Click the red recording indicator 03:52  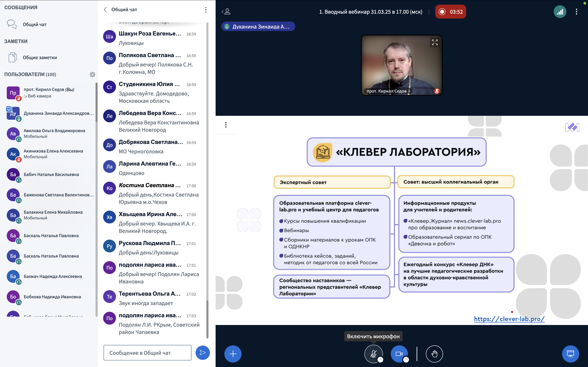450,12
